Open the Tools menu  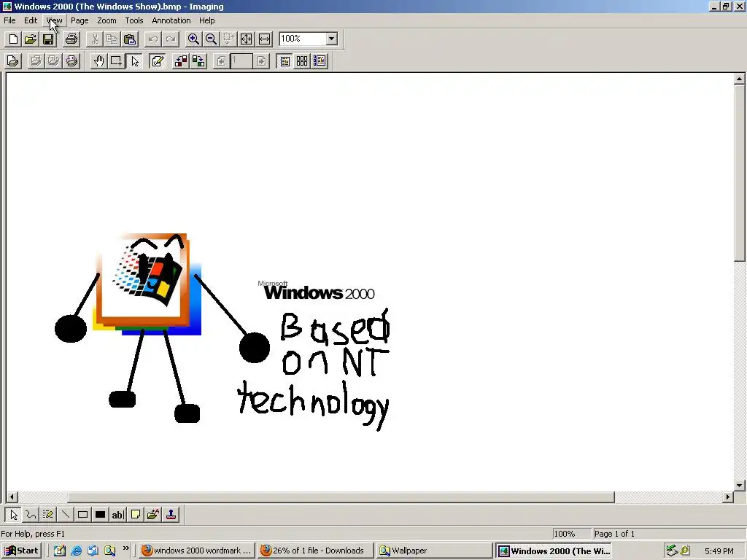[x=134, y=20]
